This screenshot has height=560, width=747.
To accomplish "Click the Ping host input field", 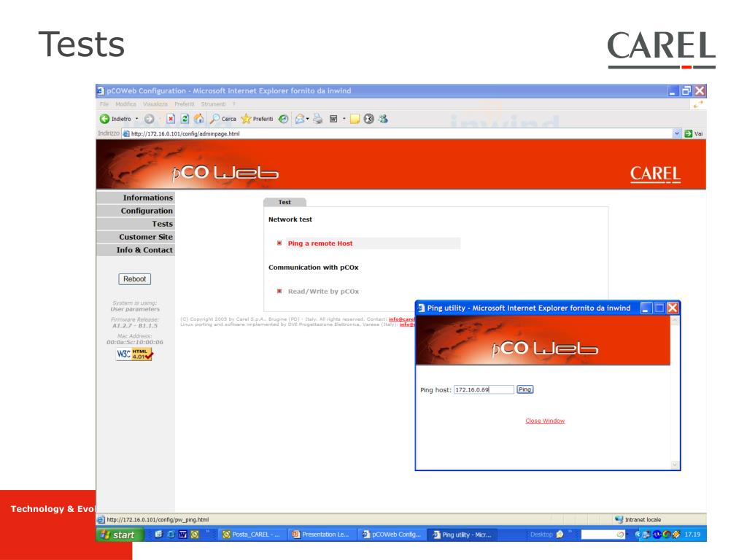I will [x=484, y=389].
